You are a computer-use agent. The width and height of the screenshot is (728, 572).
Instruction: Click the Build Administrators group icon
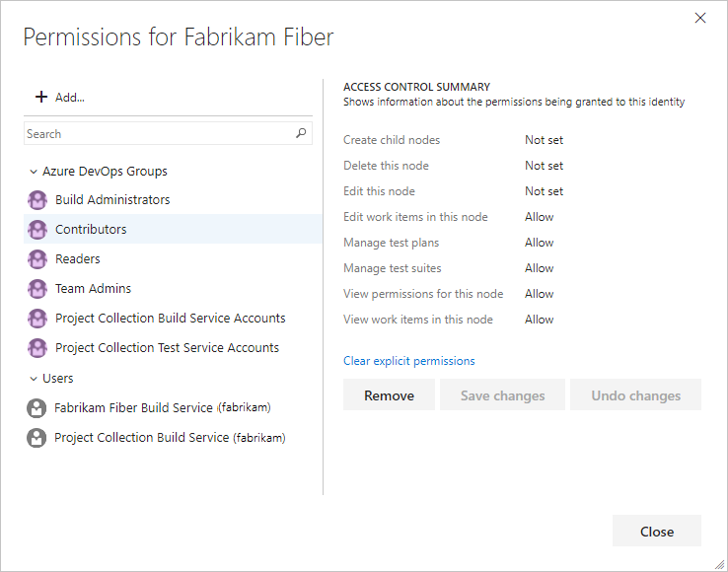tap(37, 200)
